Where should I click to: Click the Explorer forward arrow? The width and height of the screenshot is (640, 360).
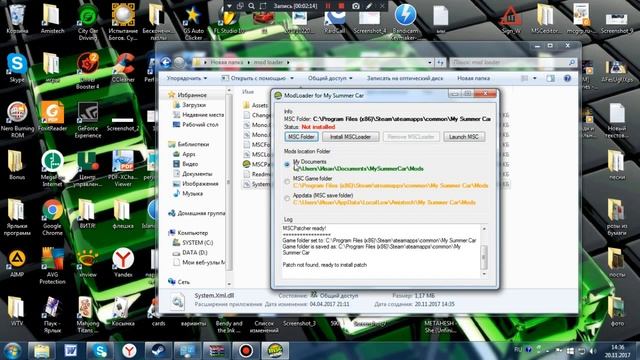[x=179, y=62]
